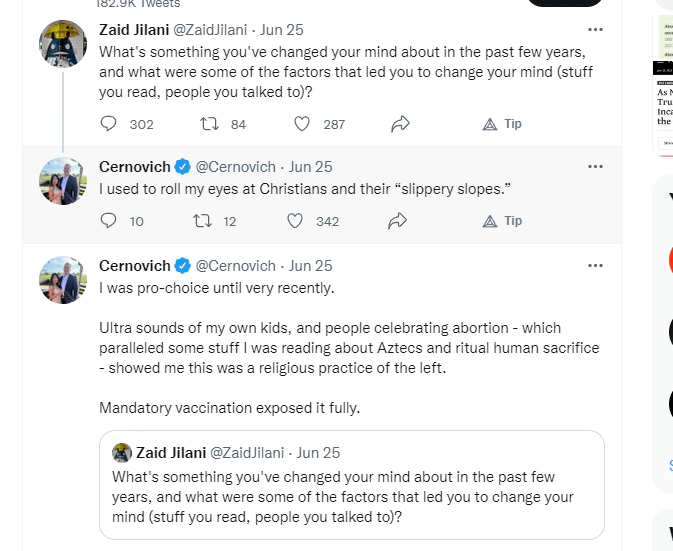Share Zaid Jilani's tweet
This screenshot has height=551, width=673.
coord(401,124)
